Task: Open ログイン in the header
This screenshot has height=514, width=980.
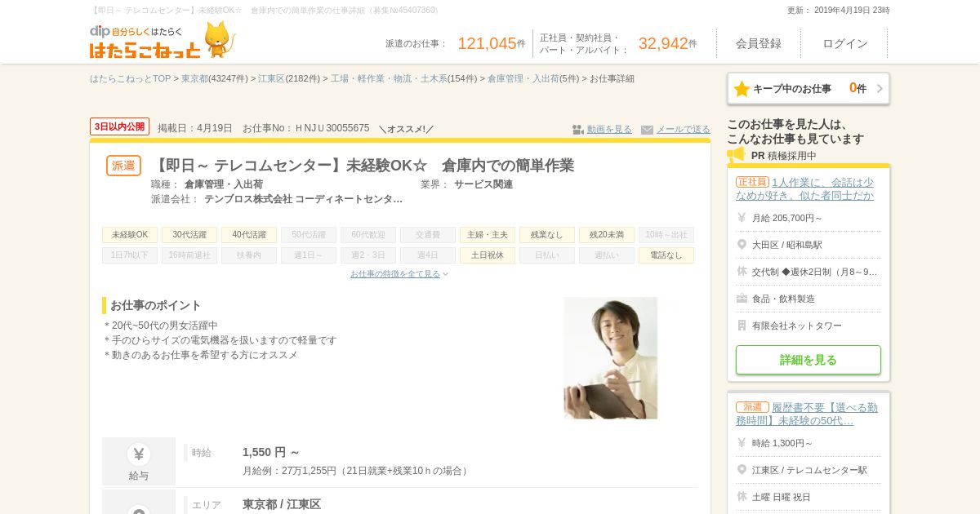Action: (x=844, y=43)
